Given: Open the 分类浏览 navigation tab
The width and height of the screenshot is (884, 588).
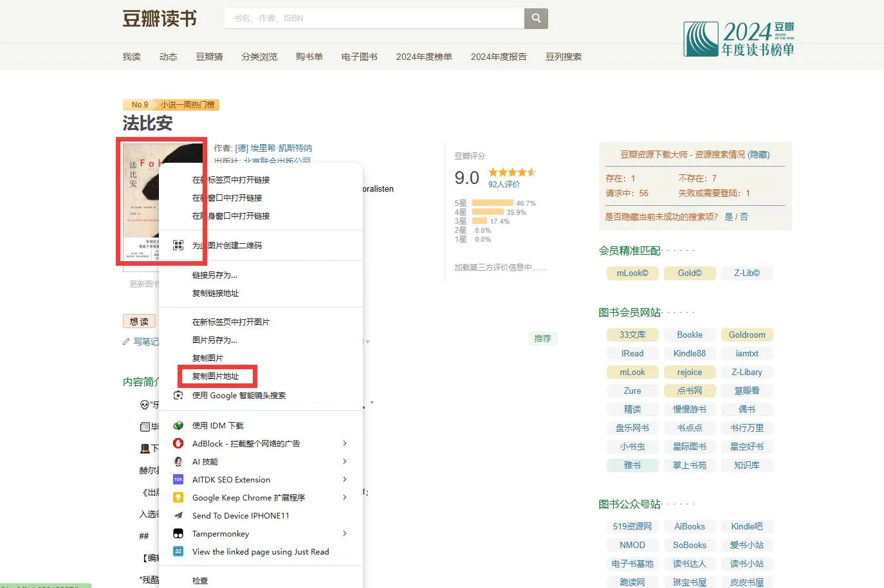Looking at the screenshot, I should (259, 57).
